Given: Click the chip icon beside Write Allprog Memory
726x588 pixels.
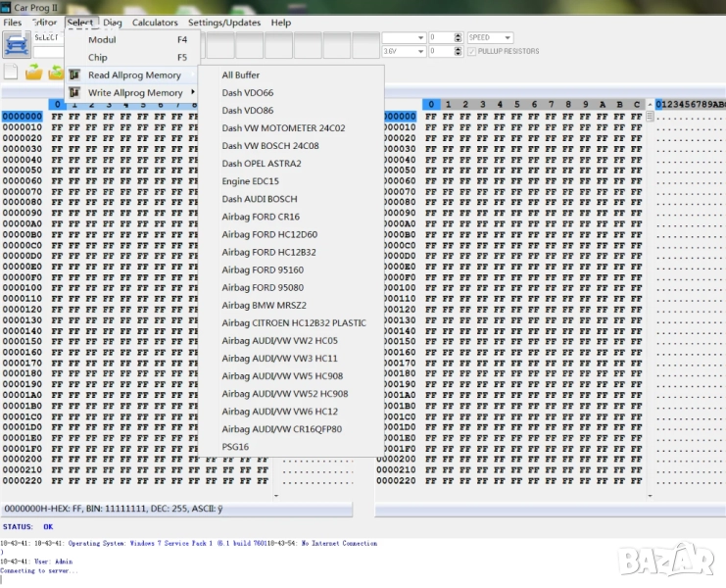Looking at the screenshot, I should [x=74, y=93].
